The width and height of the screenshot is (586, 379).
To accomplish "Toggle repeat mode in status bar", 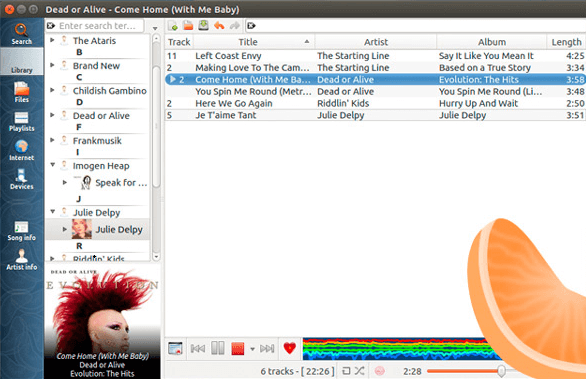I will point(346,371).
